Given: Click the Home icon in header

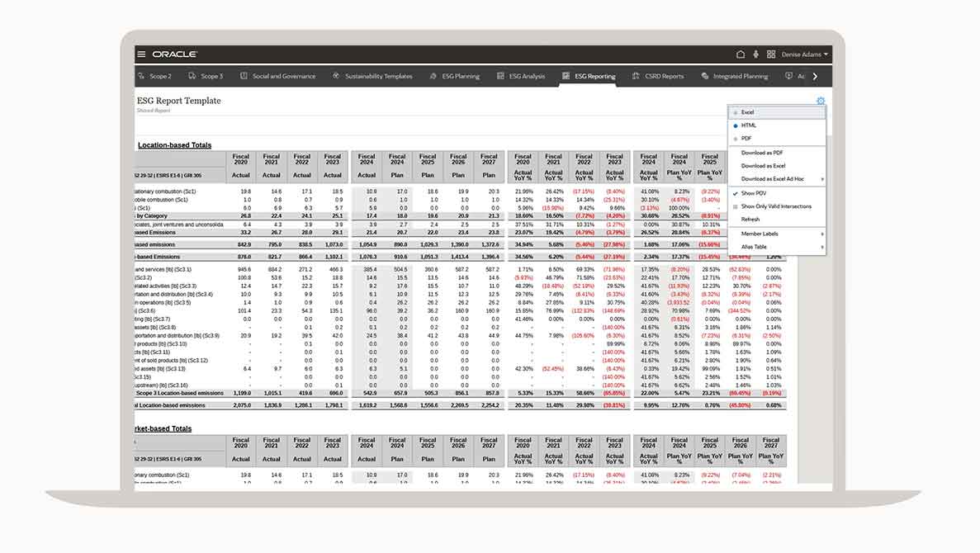Looking at the screenshot, I should (x=741, y=54).
